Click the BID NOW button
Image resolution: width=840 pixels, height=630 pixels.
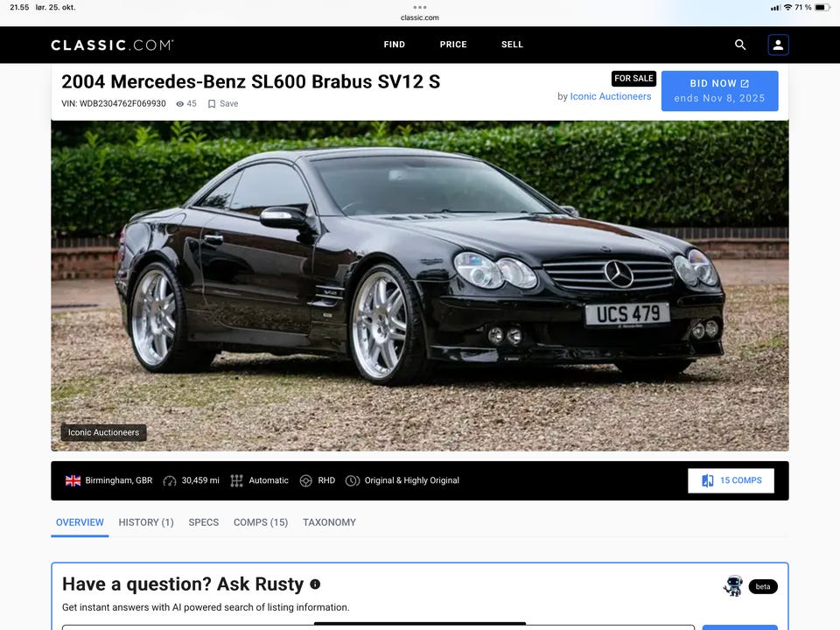click(719, 91)
